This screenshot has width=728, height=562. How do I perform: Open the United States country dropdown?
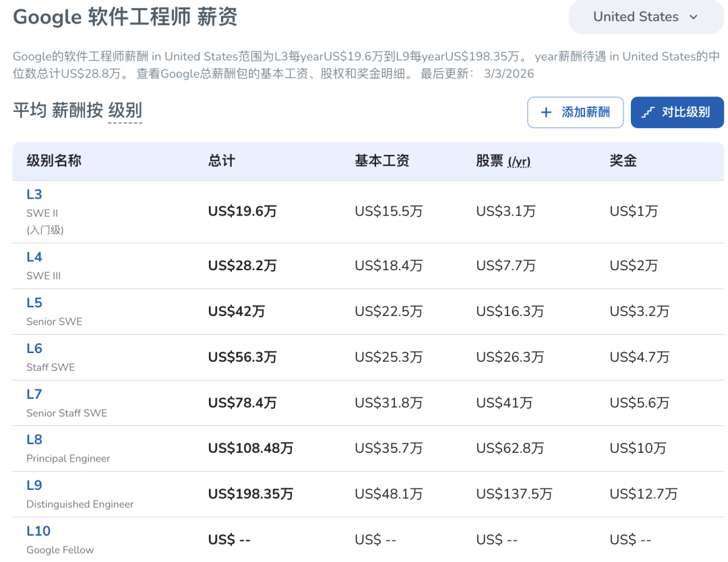[x=645, y=17]
